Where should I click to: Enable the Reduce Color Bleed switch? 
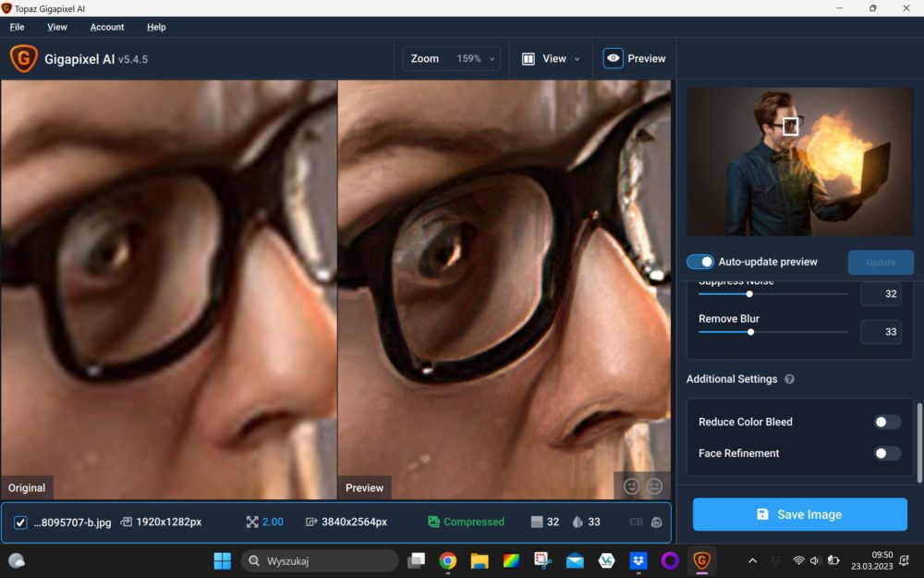click(x=887, y=422)
